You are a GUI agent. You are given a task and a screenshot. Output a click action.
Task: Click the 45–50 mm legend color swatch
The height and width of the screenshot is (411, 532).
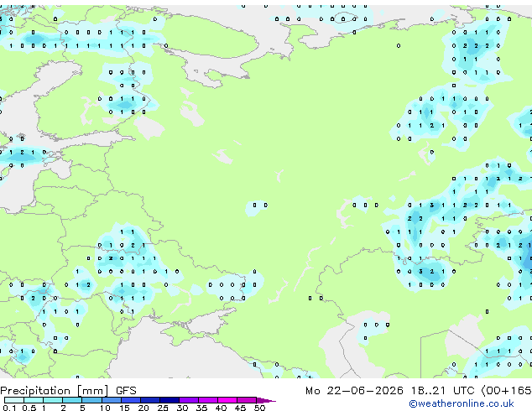247,400
